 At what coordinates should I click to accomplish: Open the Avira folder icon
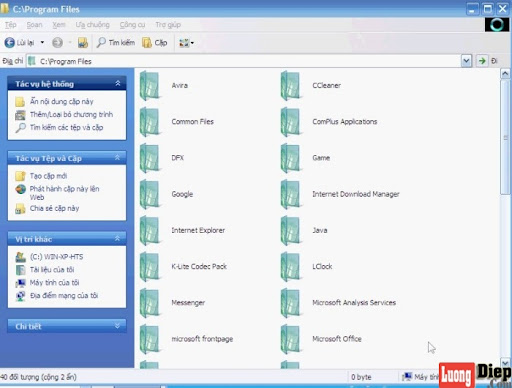pyautogui.click(x=150, y=86)
